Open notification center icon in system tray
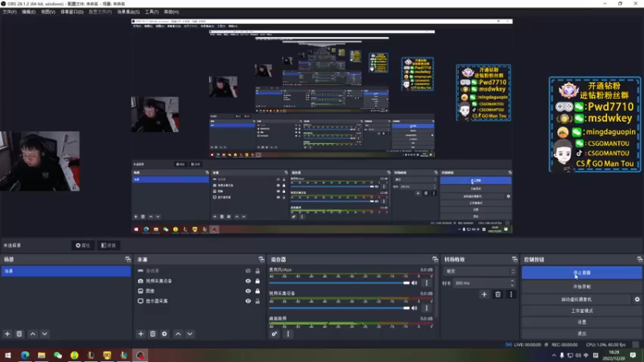The height and width of the screenshot is (362, 644). pyautogui.click(x=633, y=355)
